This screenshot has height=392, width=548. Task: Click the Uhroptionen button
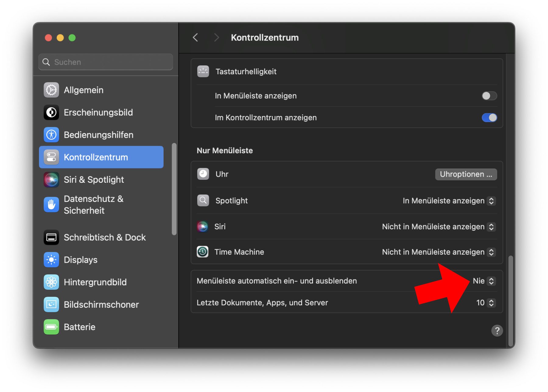point(465,174)
